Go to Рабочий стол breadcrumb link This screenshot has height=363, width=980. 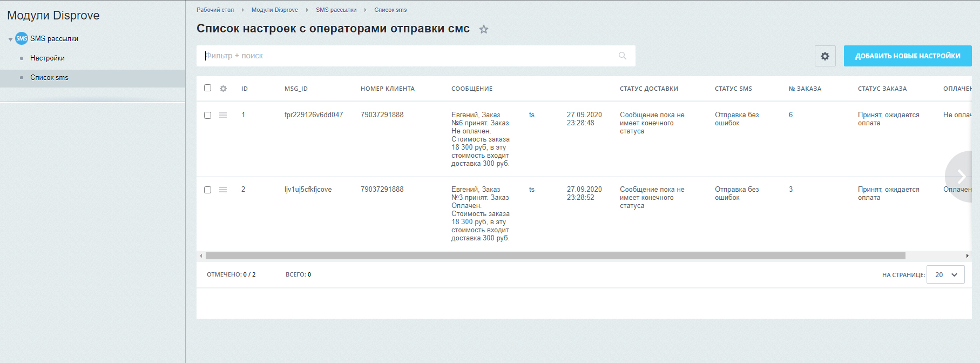point(215,10)
